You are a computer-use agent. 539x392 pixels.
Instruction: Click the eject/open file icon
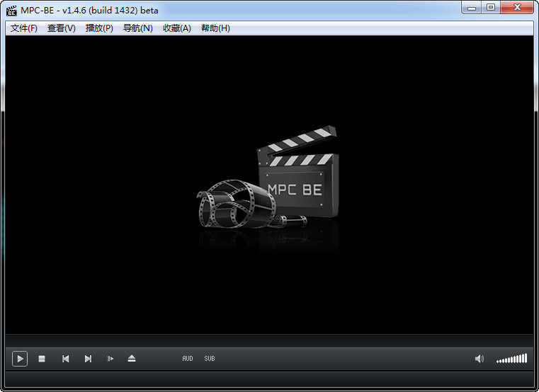(132, 359)
